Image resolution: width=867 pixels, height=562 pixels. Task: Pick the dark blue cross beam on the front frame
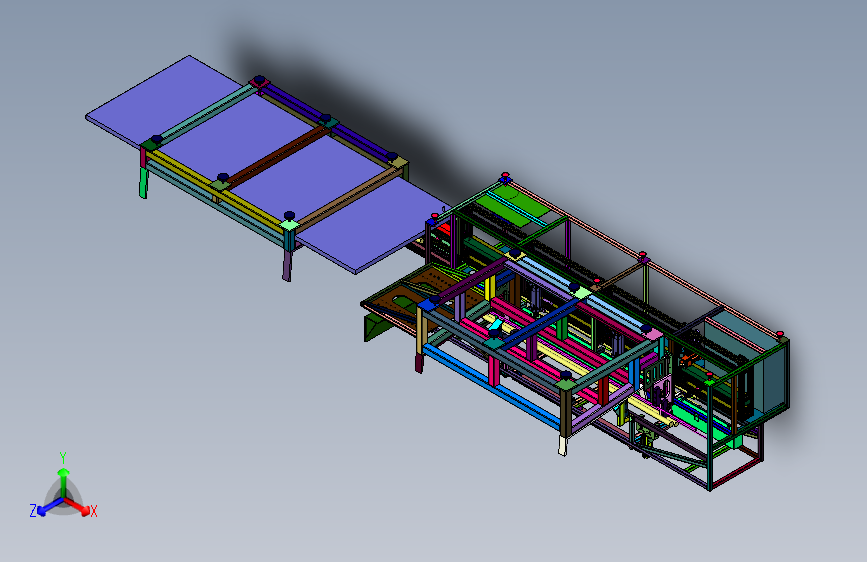[x=541, y=324]
